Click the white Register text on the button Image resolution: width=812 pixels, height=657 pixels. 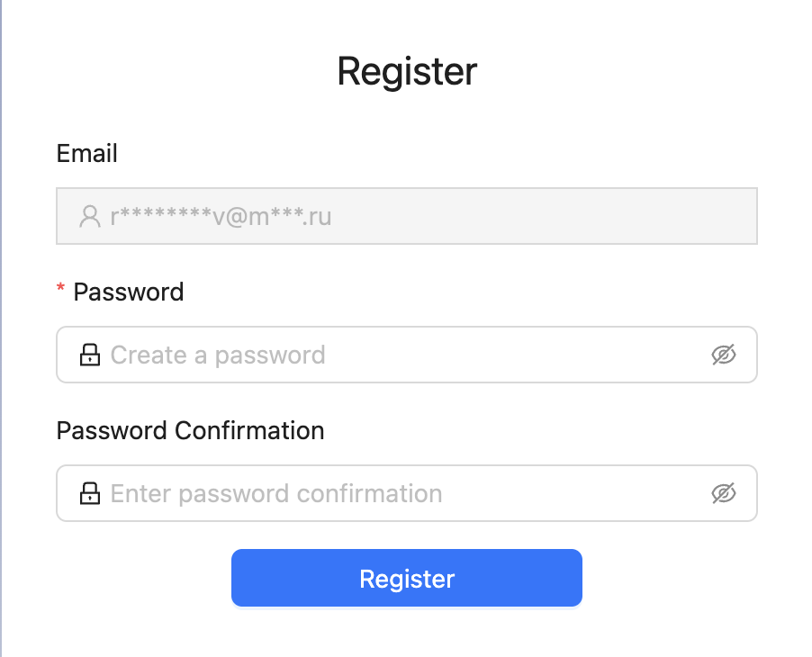tap(407, 578)
